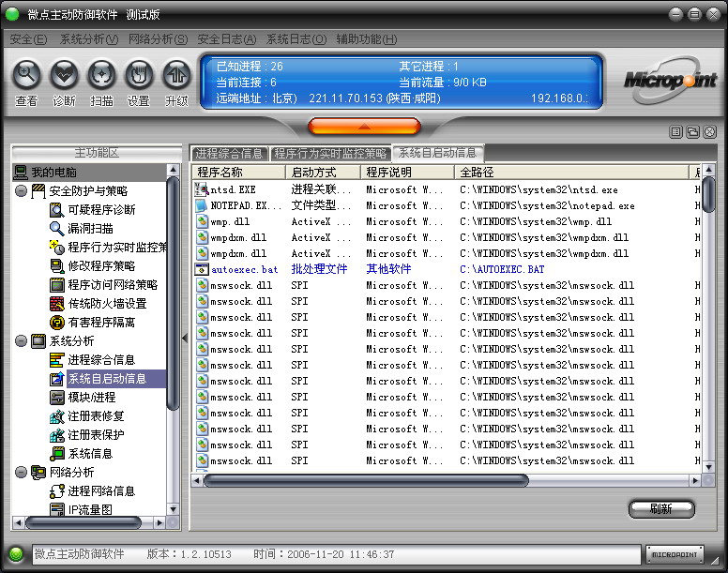Screen dimensions: 728x573
Task: Click the table's horizontal scrollbar right arrow
Action: (695, 481)
